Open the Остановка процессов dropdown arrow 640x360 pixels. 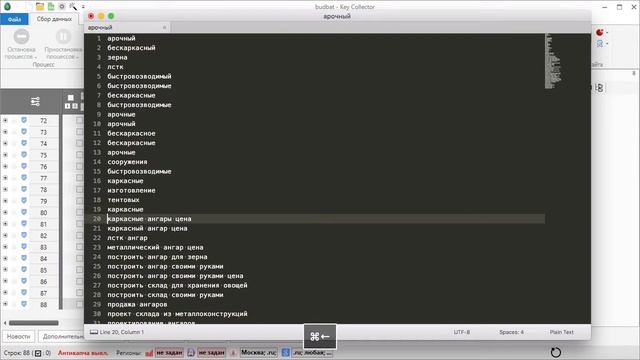click(x=36, y=57)
